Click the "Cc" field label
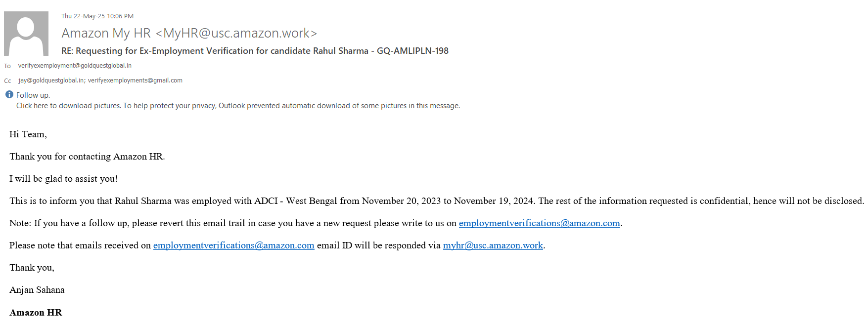Screen dimensions: 868x321 (7, 81)
